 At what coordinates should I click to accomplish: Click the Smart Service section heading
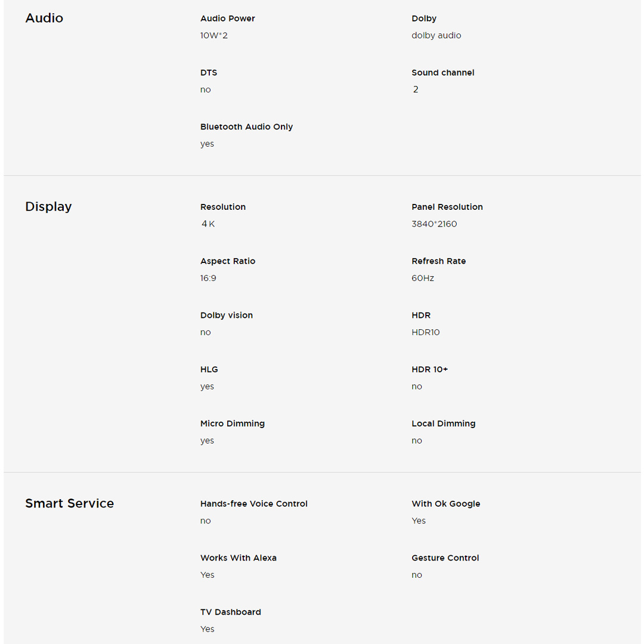(69, 503)
